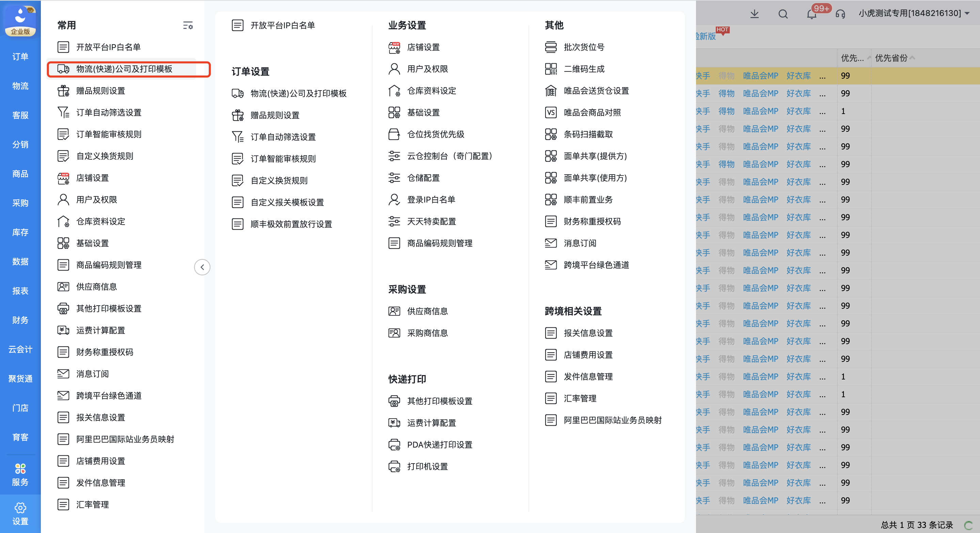Click the printer icon beside 打印机设置
Viewport: 980px width, 533px height.
pyautogui.click(x=394, y=467)
